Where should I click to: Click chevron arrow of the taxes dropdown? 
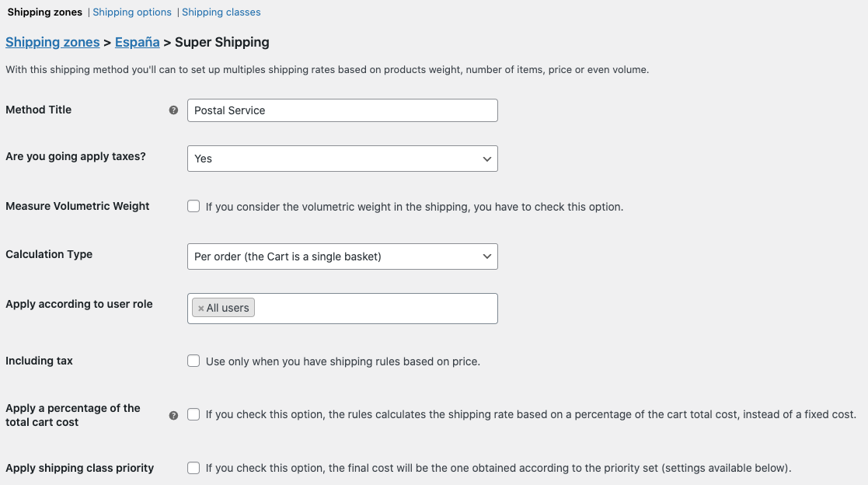click(x=486, y=159)
